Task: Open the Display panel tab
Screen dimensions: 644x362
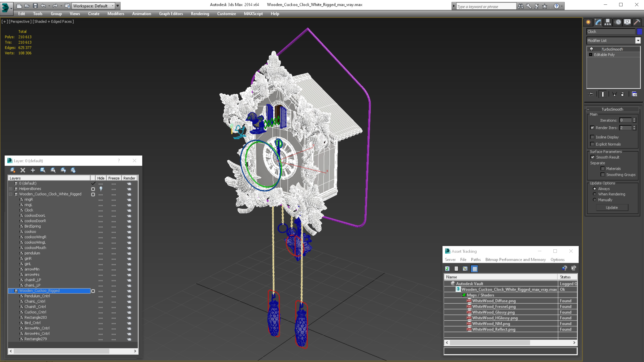Action: pos(627,22)
